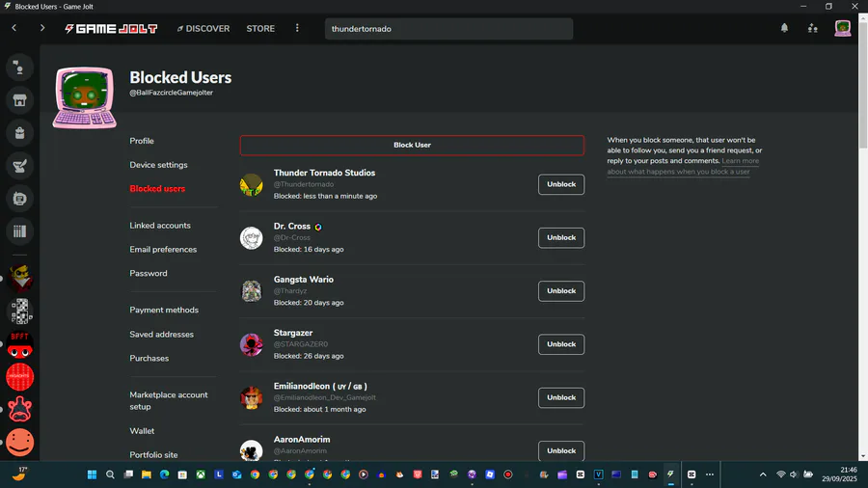Open the storefront icon in left sidebar

tap(19, 100)
